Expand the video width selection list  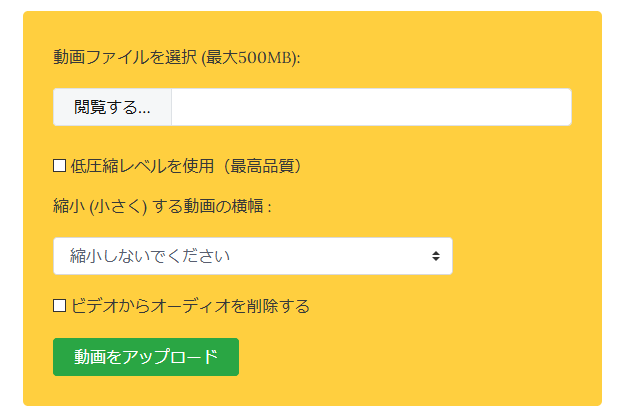point(252,256)
